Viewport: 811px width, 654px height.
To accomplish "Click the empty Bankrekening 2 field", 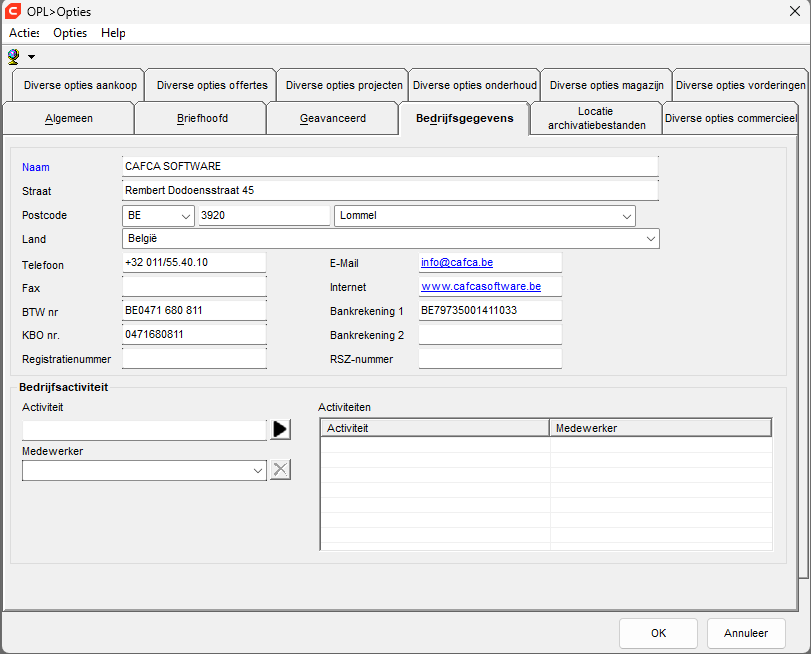I will pos(490,335).
